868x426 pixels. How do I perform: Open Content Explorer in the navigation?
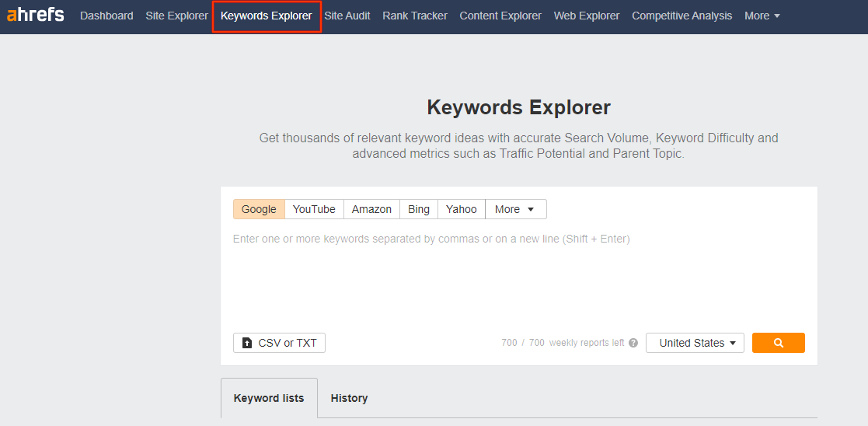[x=500, y=16]
